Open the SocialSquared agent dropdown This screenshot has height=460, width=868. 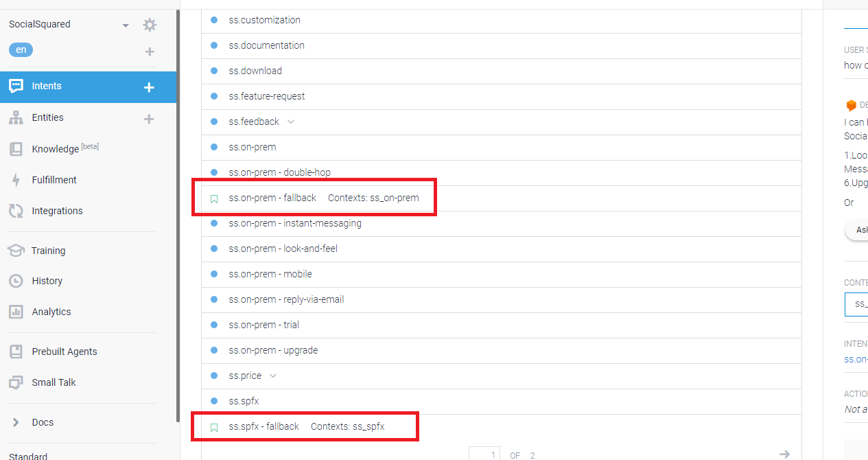(x=125, y=25)
